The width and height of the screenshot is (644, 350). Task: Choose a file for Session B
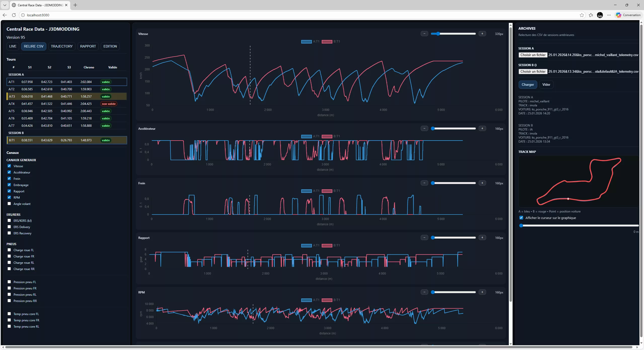[533, 71]
